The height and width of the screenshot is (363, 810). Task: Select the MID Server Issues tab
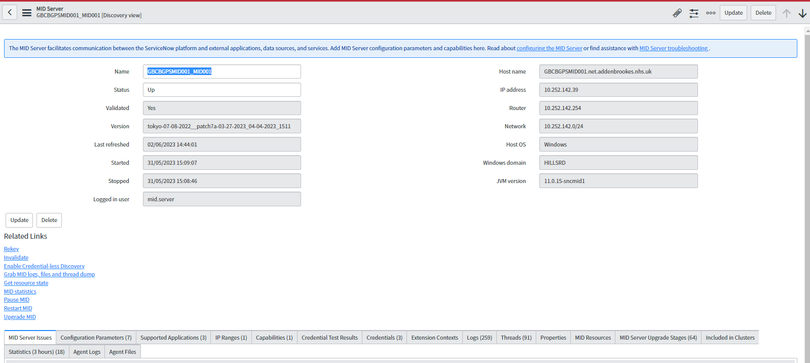30,338
